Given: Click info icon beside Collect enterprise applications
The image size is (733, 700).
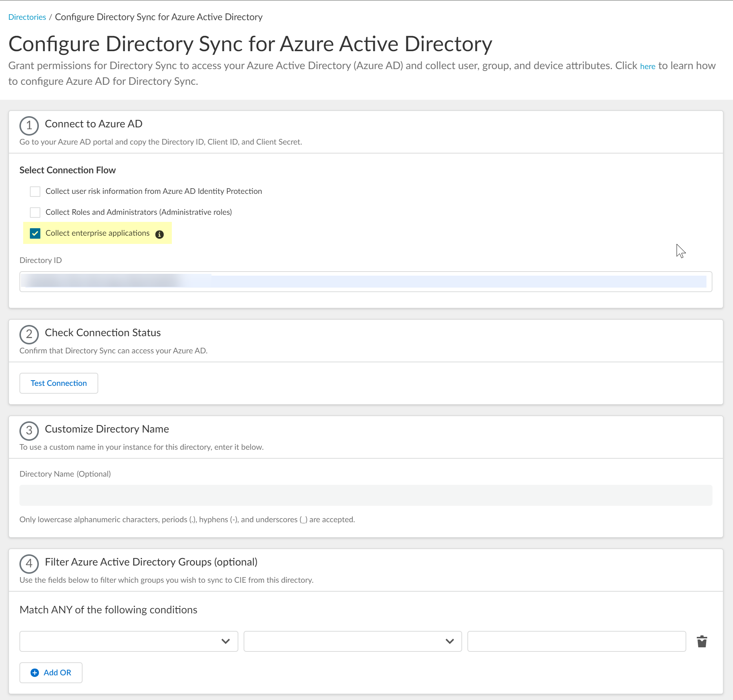Looking at the screenshot, I should click(160, 234).
